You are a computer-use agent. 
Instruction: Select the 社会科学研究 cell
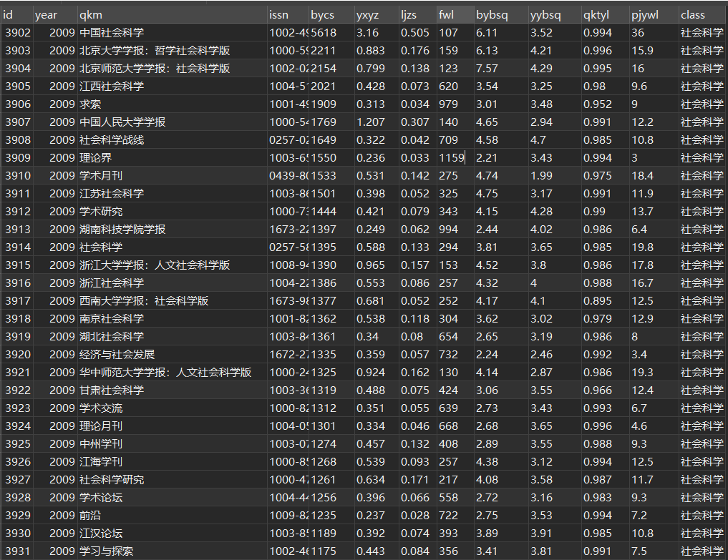tap(173, 479)
